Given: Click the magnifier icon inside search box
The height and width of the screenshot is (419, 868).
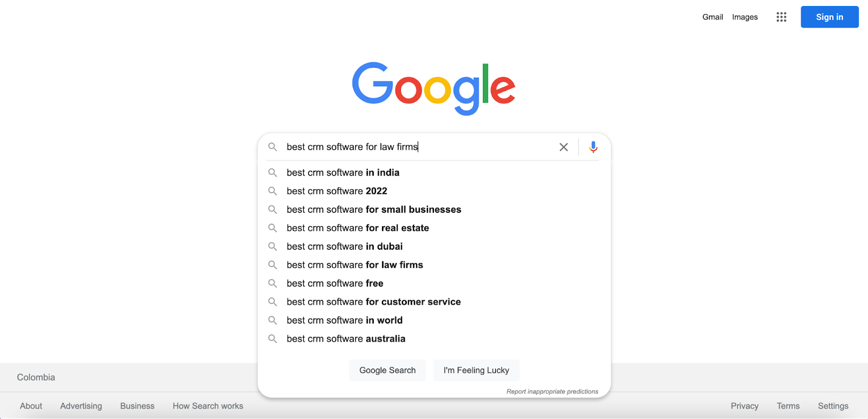Looking at the screenshot, I should (x=273, y=147).
